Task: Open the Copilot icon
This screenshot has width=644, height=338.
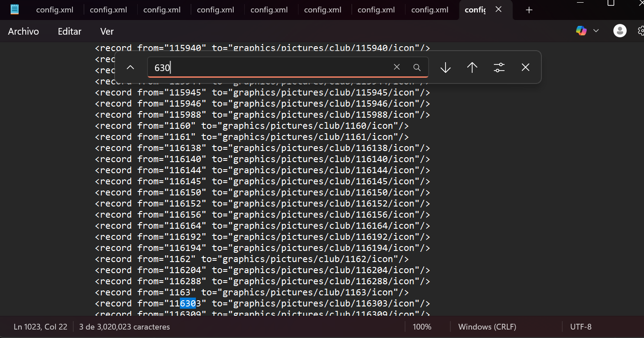Action: pos(581,31)
